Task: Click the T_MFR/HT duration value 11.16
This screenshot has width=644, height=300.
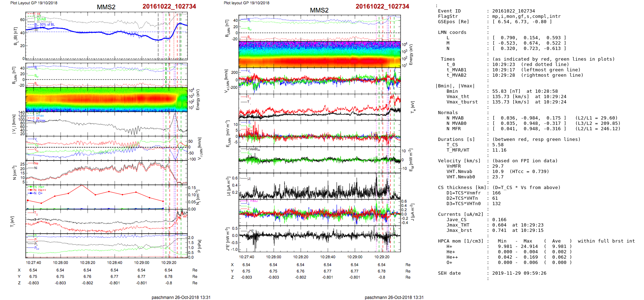Action: [499, 150]
